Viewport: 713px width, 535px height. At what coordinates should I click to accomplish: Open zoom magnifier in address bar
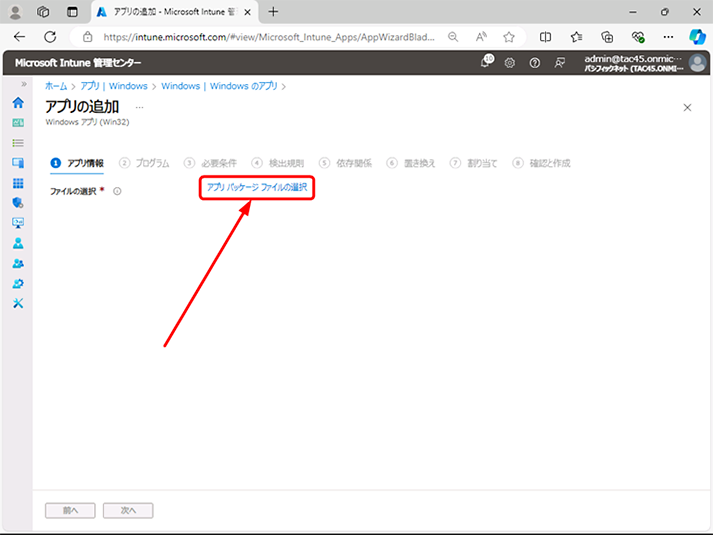pyautogui.click(x=453, y=37)
